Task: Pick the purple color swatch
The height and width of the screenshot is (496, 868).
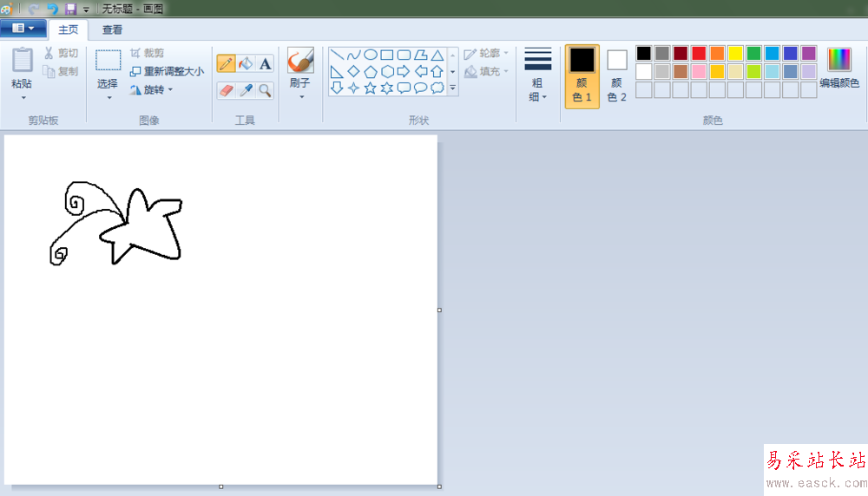Action: coord(809,53)
